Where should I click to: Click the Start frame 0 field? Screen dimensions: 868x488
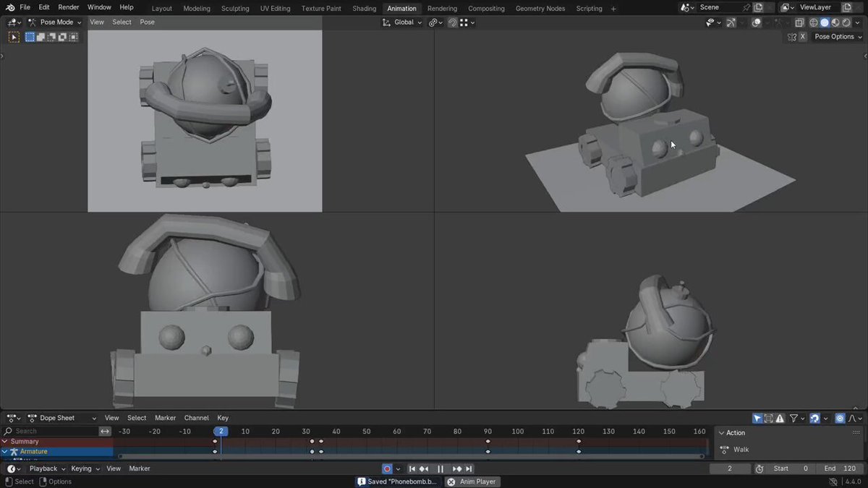pyautogui.click(x=791, y=468)
